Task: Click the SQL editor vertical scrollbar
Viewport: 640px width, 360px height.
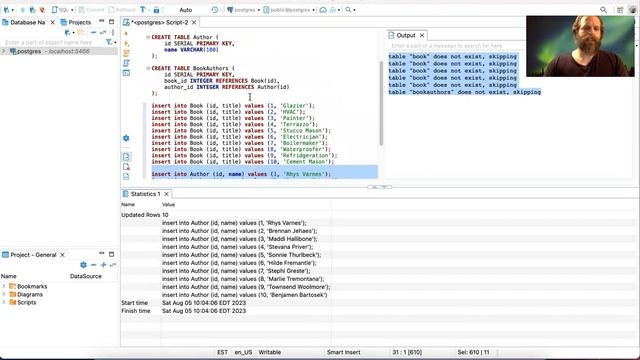Action: click(x=381, y=103)
